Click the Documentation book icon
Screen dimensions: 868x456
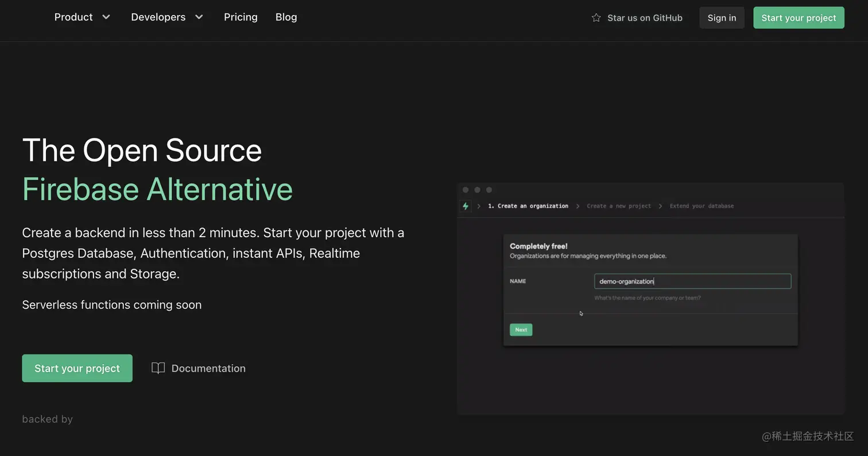(x=158, y=368)
